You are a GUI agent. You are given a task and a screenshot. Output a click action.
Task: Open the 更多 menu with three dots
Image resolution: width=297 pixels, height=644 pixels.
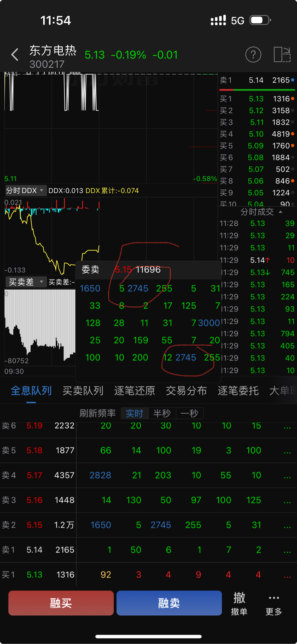[x=274, y=605]
